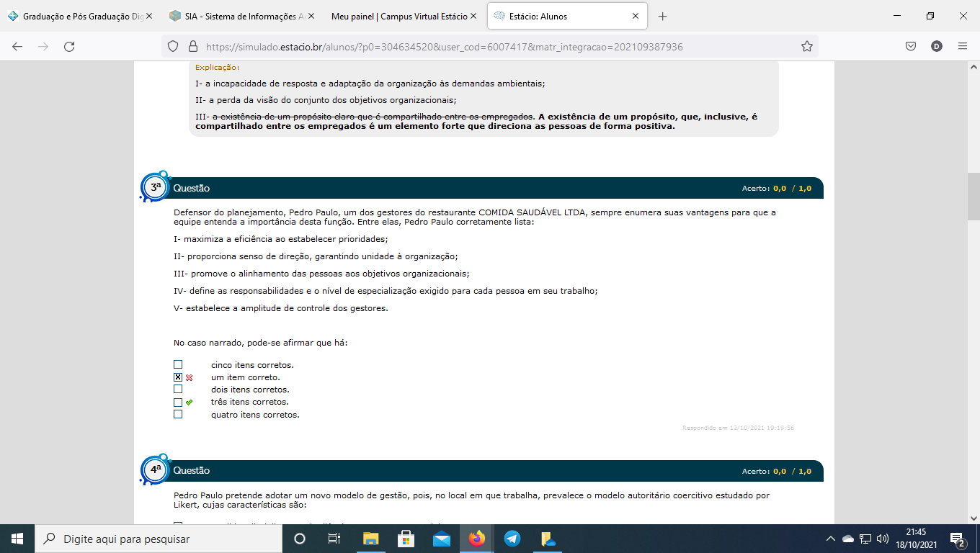Click 'Respondido em 12/10/2021' timestamp
This screenshot has width=980, height=553.
(738, 428)
